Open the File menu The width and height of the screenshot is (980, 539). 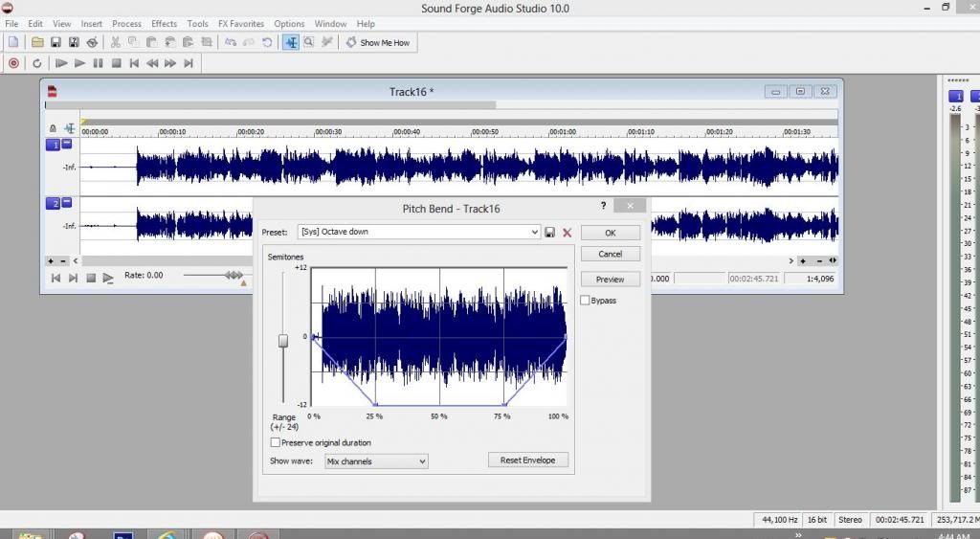(x=11, y=24)
